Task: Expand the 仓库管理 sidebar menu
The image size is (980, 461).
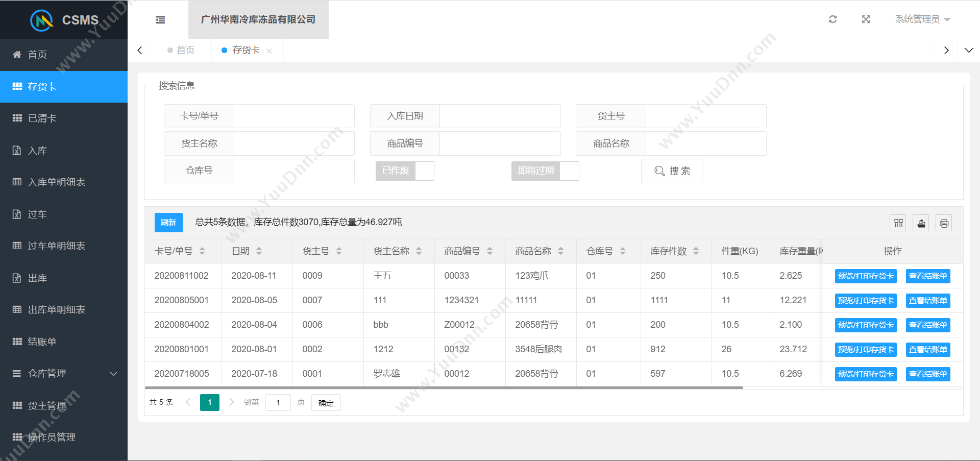Action: point(64,374)
